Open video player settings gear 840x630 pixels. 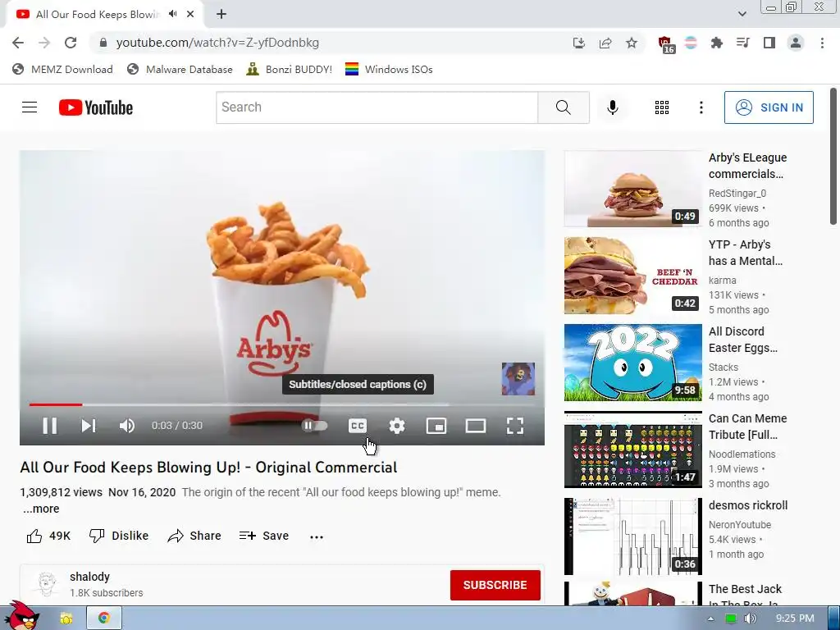coord(397,426)
